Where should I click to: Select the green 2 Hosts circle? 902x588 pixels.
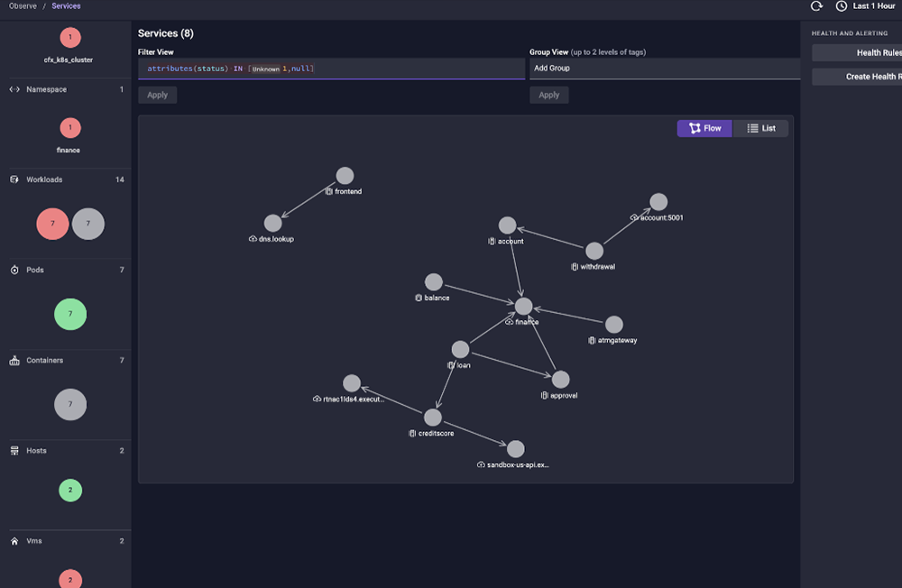[x=70, y=491]
